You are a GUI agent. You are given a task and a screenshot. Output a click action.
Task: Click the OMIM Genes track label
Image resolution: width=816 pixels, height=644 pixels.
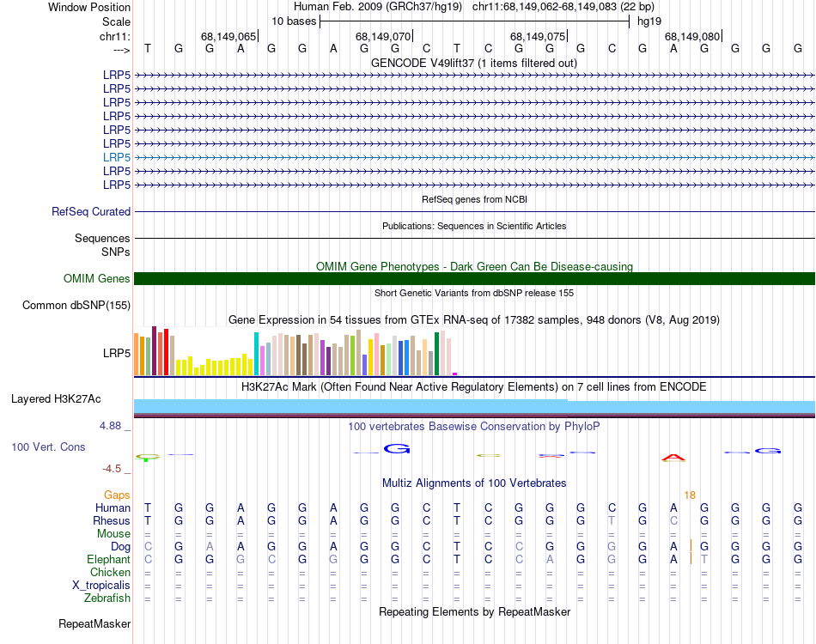tap(97, 278)
